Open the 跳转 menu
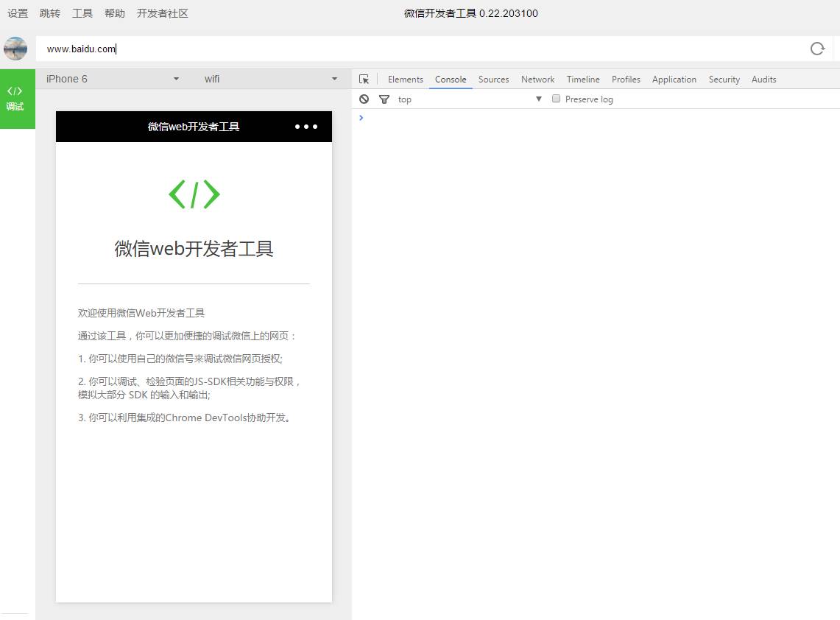 [x=50, y=13]
